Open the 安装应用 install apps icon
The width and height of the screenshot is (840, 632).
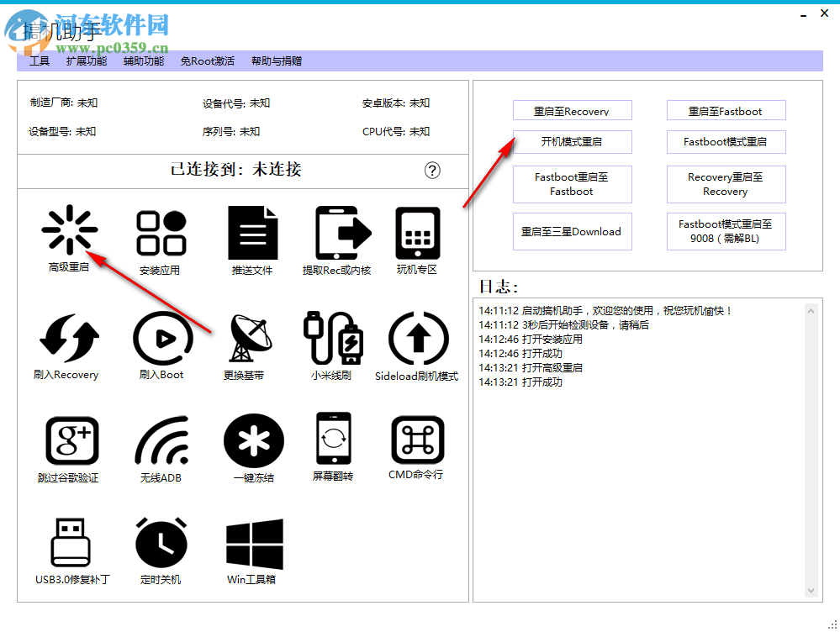click(x=161, y=233)
